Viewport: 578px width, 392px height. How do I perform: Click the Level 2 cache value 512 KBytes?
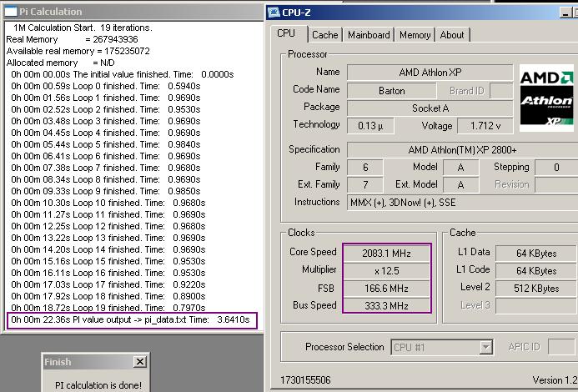coord(536,288)
